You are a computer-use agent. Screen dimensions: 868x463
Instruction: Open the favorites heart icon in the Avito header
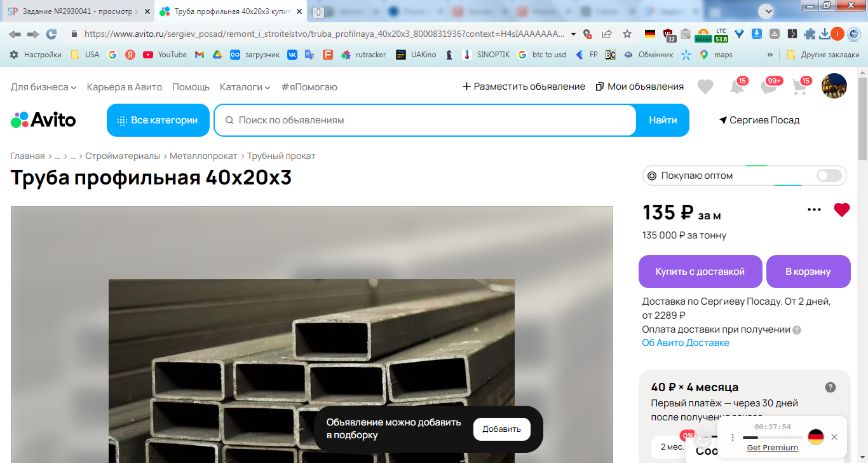tap(705, 86)
